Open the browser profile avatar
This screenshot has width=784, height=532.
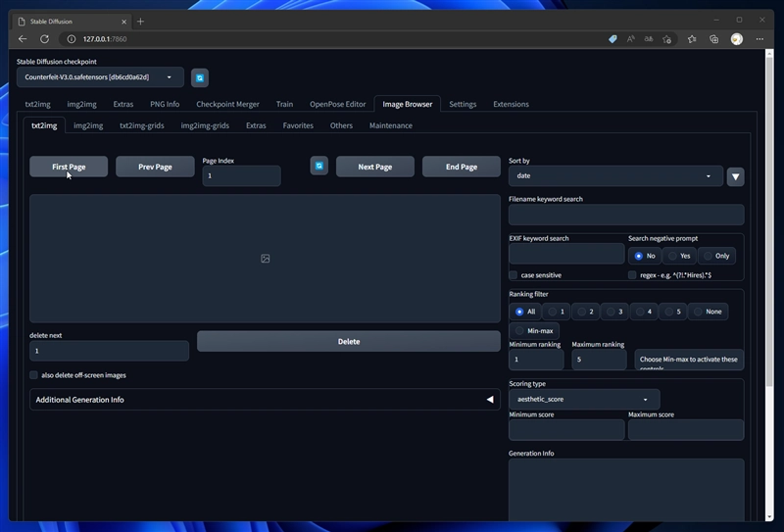pos(737,39)
